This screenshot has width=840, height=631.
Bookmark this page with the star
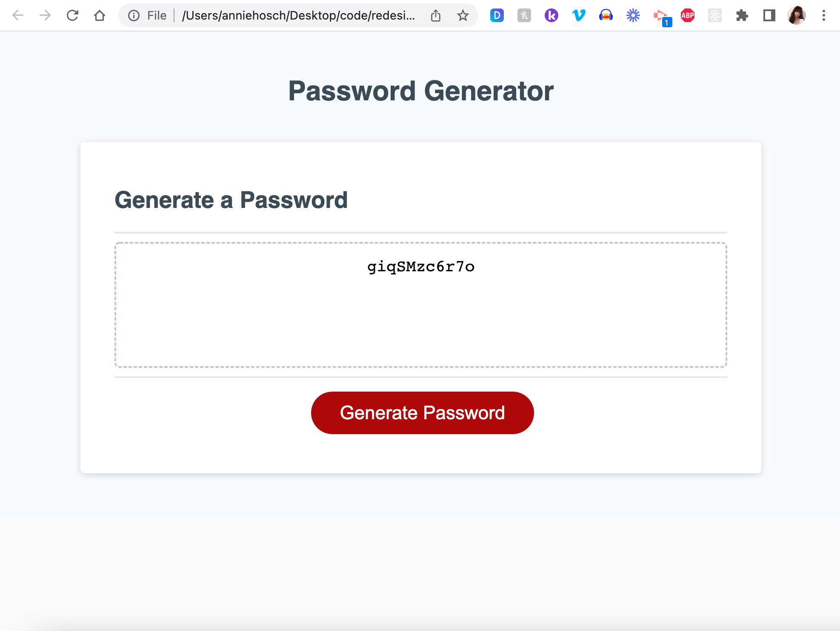463,15
